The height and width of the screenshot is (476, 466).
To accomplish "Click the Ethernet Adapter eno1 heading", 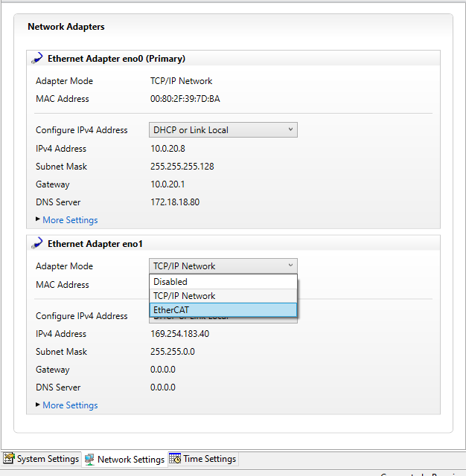I will click(95, 244).
